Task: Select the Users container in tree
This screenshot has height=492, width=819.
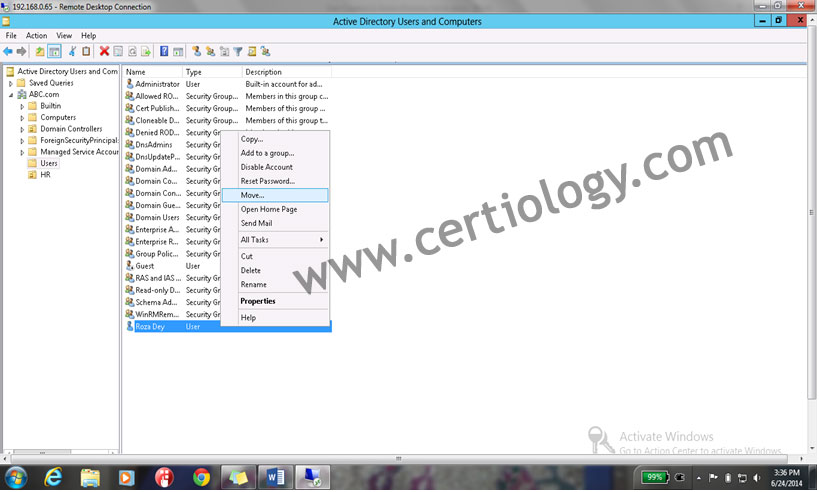Action: pos(49,163)
